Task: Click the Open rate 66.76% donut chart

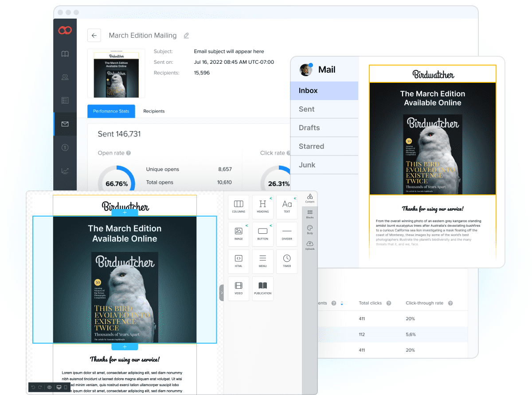Action: tap(117, 179)
